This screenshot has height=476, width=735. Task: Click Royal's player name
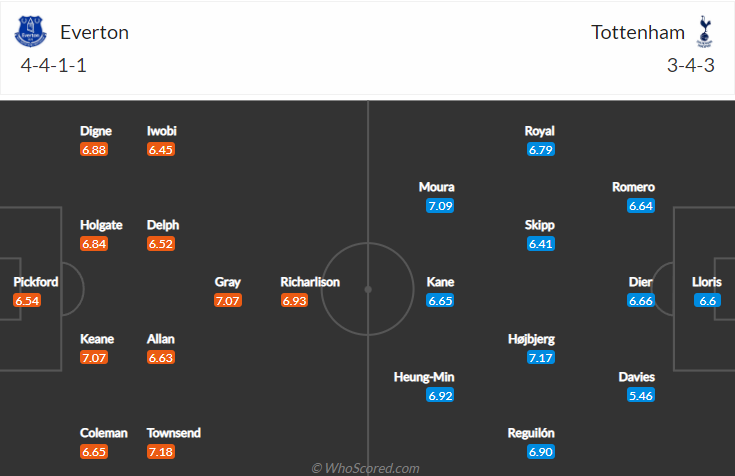coord(540,131)
